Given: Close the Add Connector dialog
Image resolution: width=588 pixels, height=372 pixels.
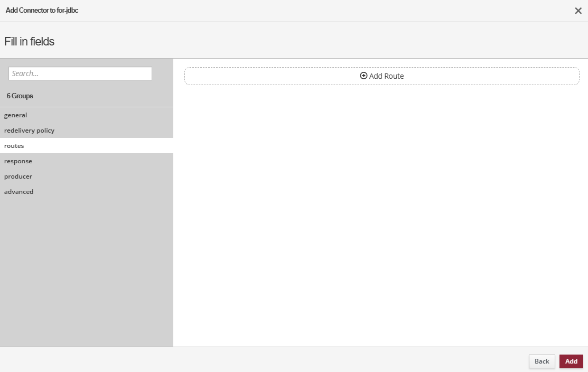Looking at the screenshot, I should click(578, 11).
